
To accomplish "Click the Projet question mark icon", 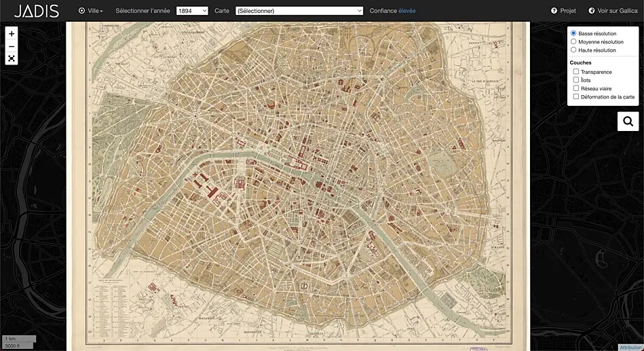I will [x=554, y=11].
